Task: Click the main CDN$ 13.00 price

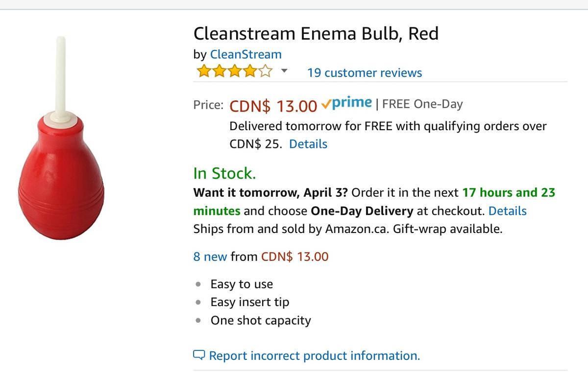Action: [x=273, y=105]
